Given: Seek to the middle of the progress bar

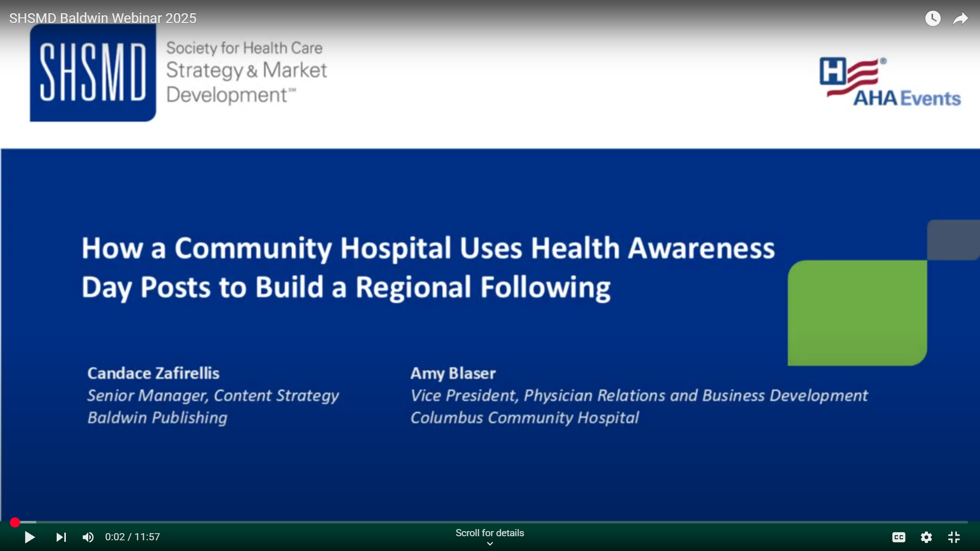Looking at the screenshot, I should pos(490,522).
